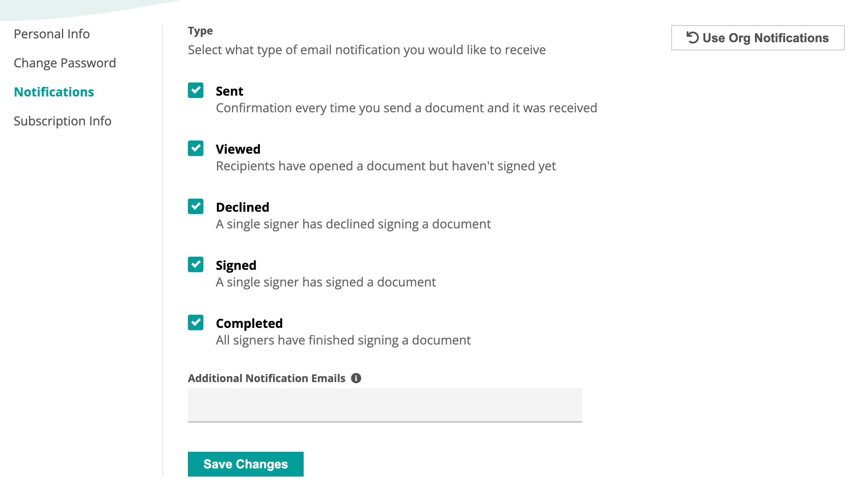Click the Viewed notification description text
Viewport: 863px width, 504px height.
pos(385,166)
